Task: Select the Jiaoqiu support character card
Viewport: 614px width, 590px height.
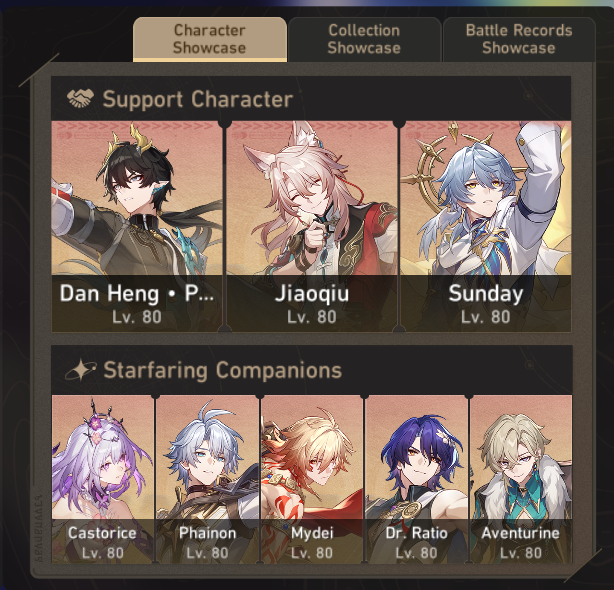Action: tap(312, 227)
